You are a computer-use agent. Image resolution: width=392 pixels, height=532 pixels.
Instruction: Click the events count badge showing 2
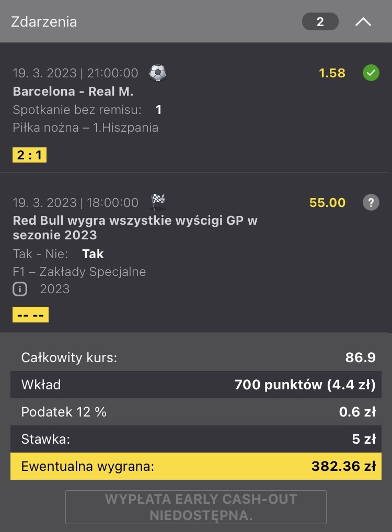click(x=320, y=22)
